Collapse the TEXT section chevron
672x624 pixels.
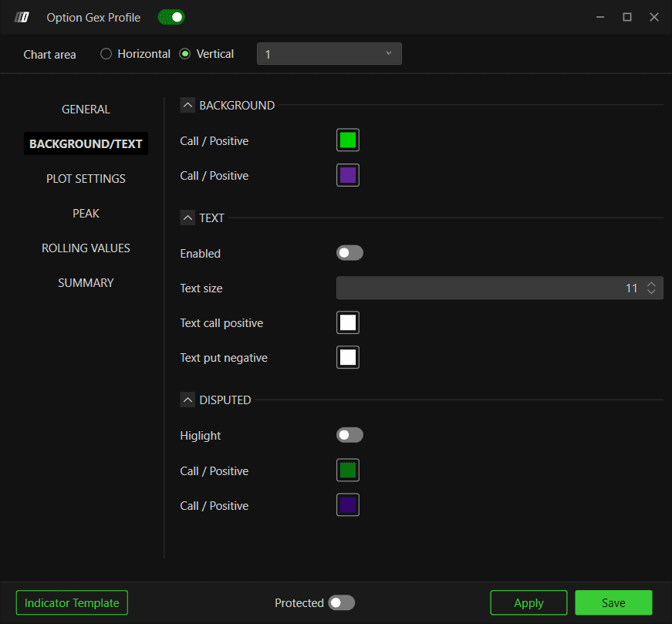pyautogui.click(x=187, y=218)
